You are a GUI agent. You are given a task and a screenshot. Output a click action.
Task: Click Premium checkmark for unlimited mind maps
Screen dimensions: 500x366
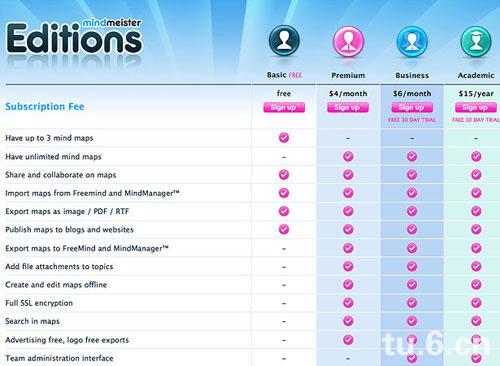coord(348,156)
